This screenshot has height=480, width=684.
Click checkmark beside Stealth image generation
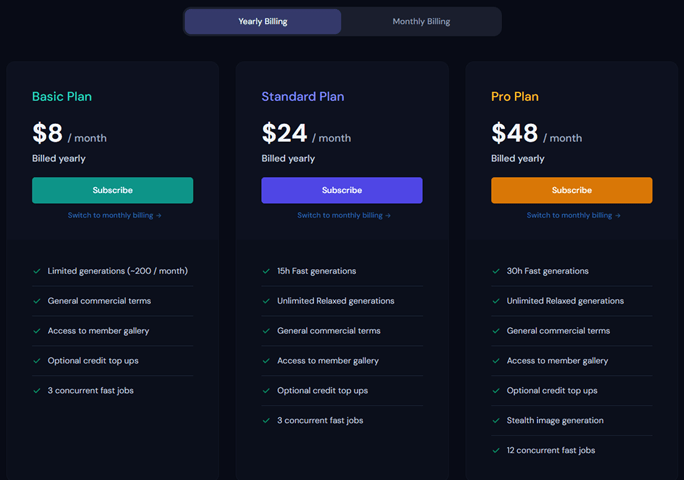point(496,421)
